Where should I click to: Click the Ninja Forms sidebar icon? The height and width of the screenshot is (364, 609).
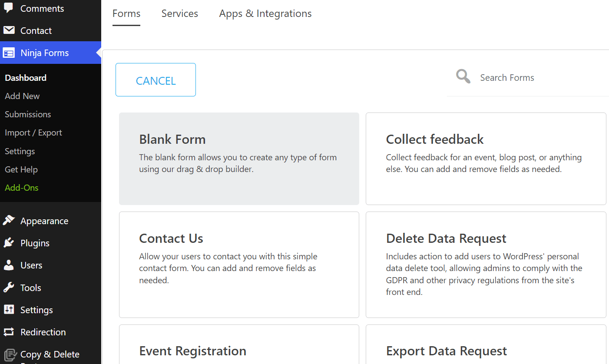click(9, 53)
